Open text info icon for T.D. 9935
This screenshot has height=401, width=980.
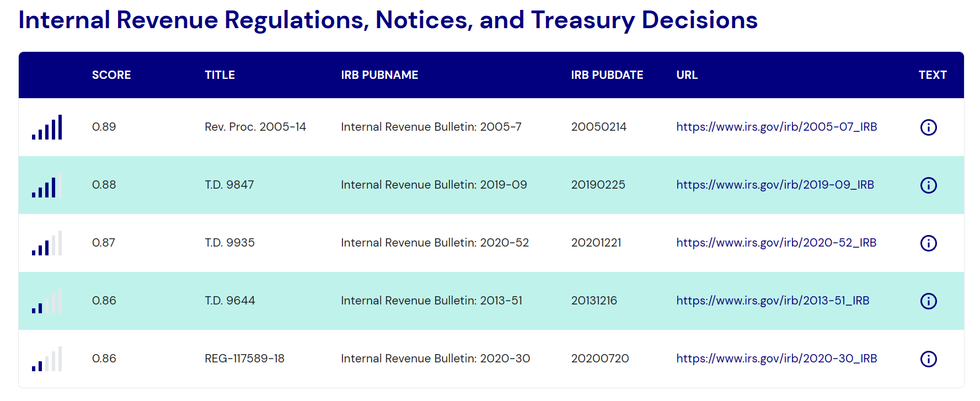point(929,243)
